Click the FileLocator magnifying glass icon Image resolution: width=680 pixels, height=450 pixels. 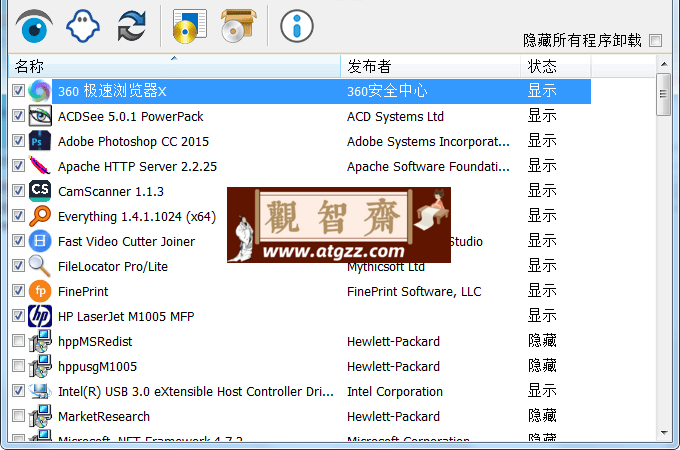(40, 266)
